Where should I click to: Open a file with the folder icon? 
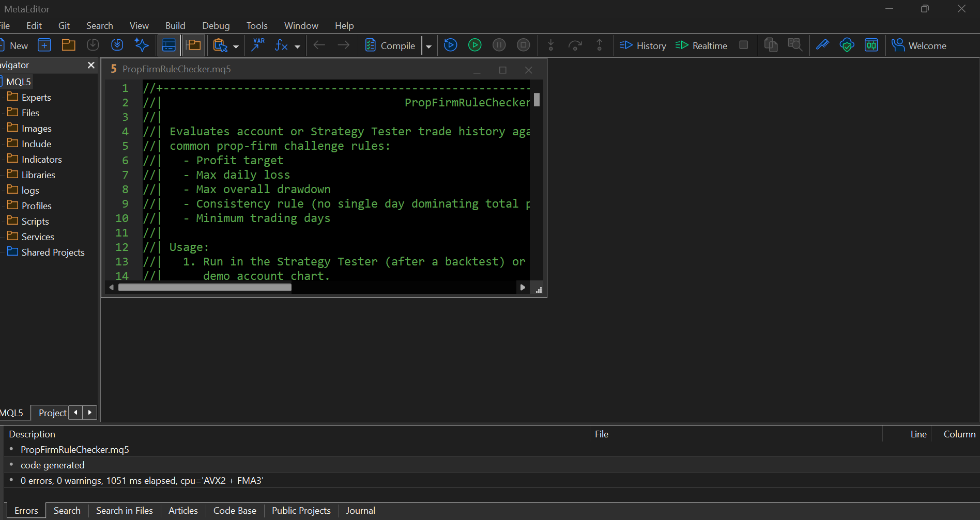tap(69, 45)
